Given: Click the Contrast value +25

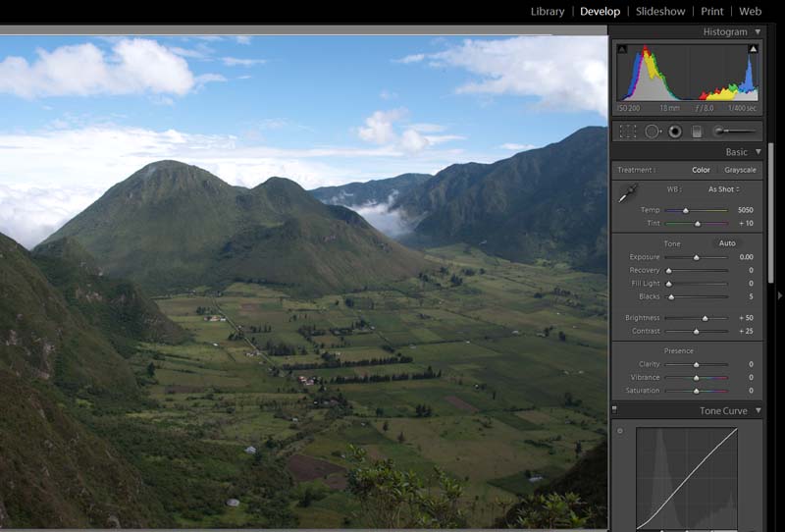Looking at the screenshot, I should [746, 331].
